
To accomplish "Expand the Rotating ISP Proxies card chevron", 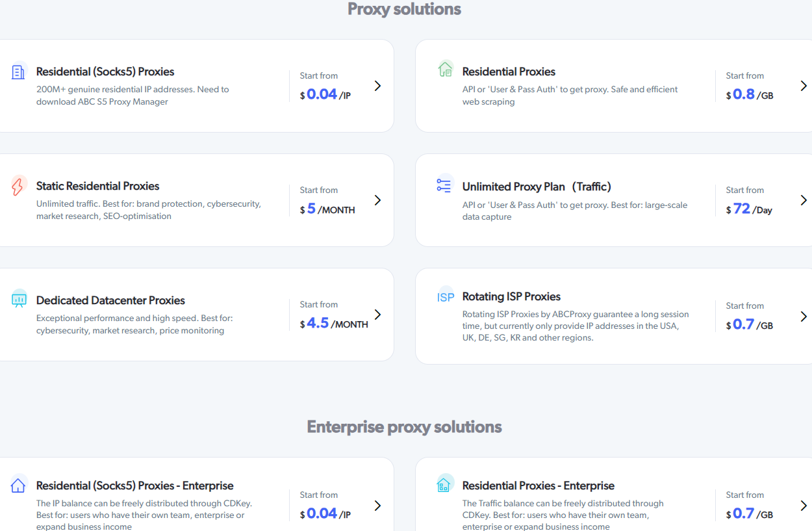I will click(x=804, y=317).
